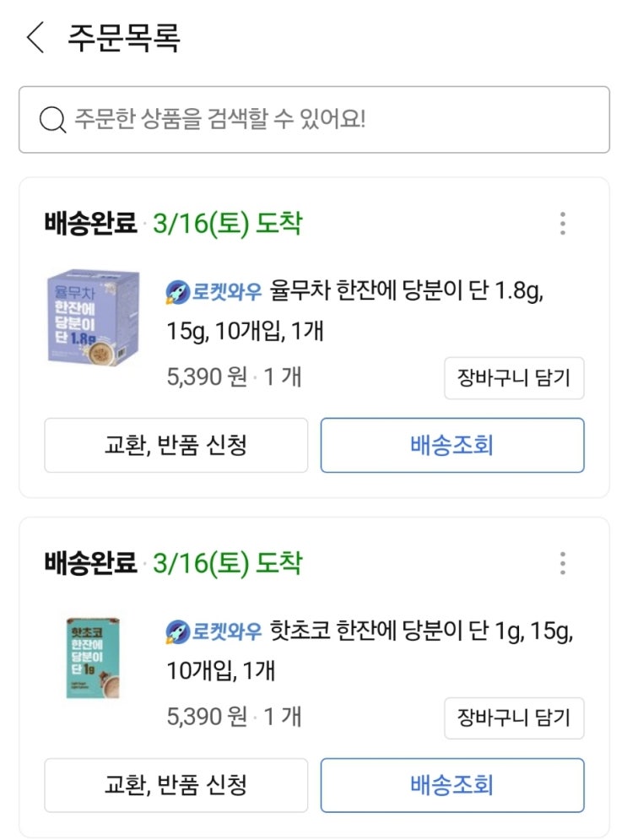Viewport: 627px width, 840px height.
Task: Open 율무차 한잔에 당분이 단 1.8g product title
Action: tap(354, 311)
